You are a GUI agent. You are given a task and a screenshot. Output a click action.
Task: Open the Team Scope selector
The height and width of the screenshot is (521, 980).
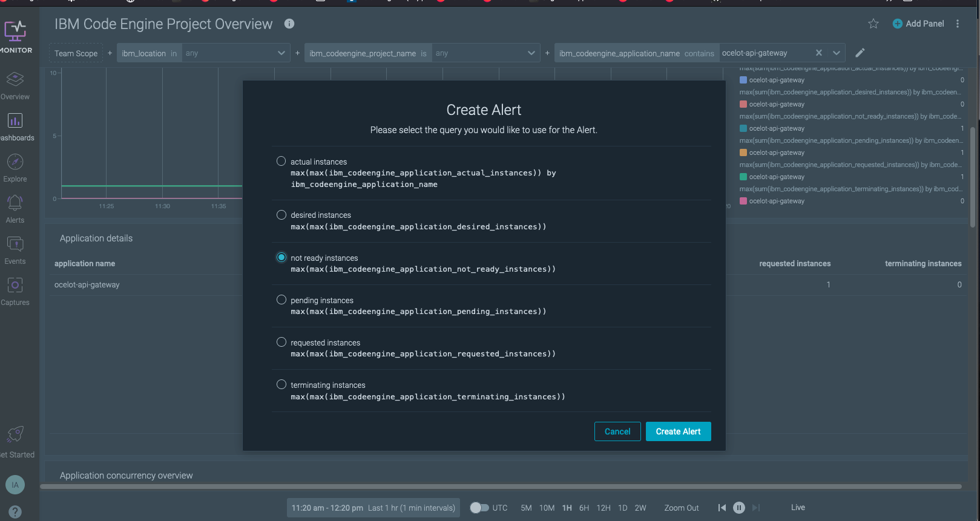(x=76, y=53)
